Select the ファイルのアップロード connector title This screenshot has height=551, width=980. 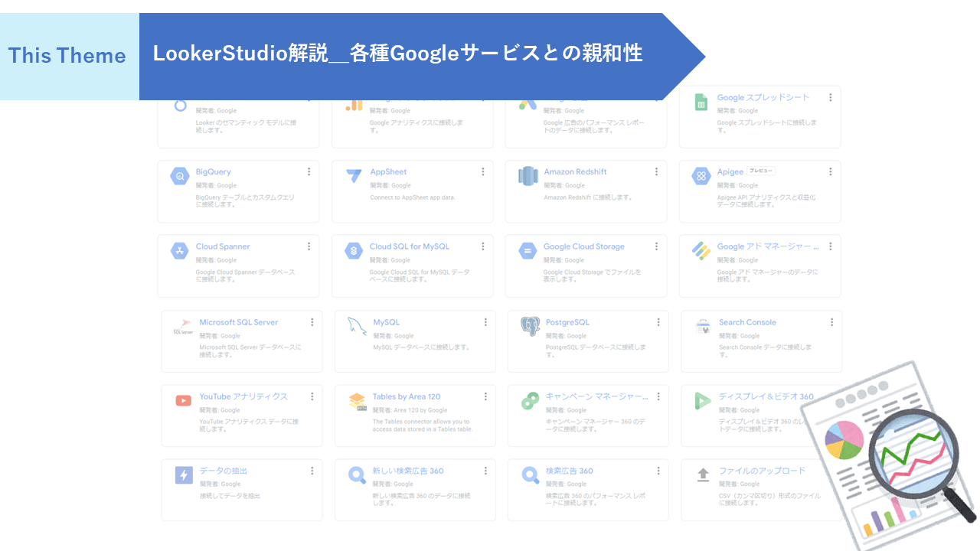(x=763, y=471)
